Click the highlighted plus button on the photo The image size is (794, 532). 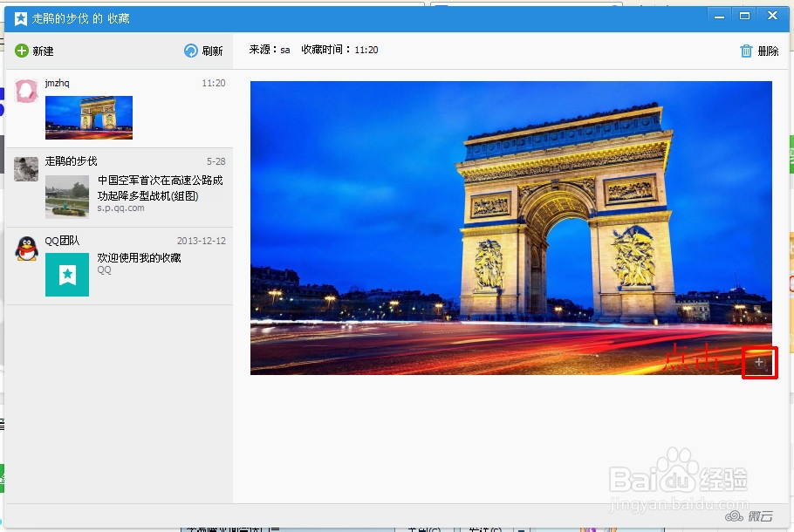tap(759, 361)
